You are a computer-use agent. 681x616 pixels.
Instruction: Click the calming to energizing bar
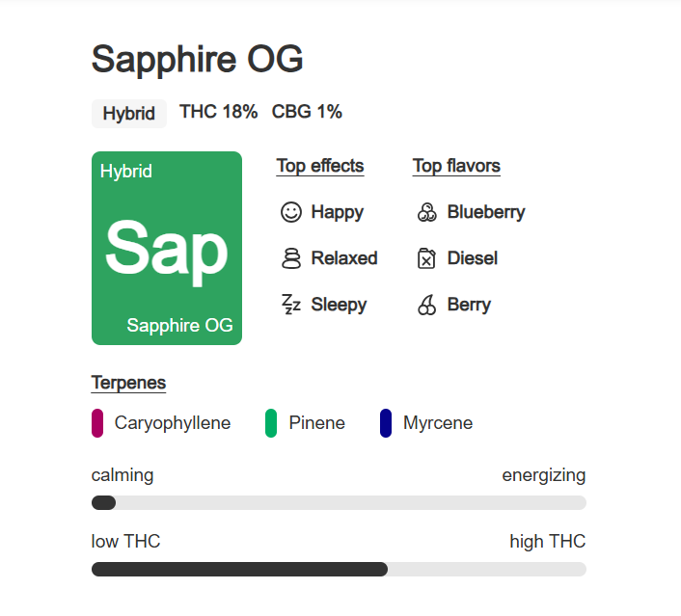click(339, 502)
